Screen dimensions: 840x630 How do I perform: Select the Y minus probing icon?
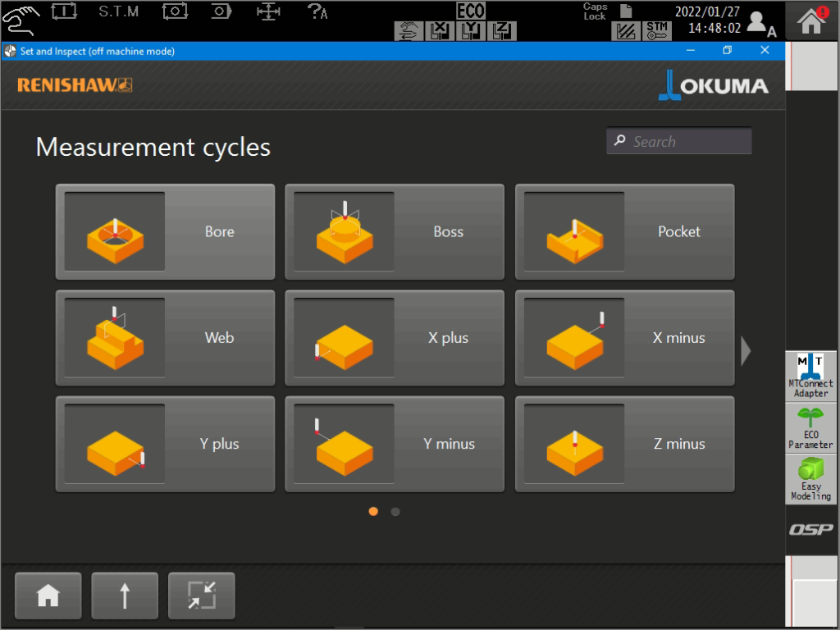(345, 444)
